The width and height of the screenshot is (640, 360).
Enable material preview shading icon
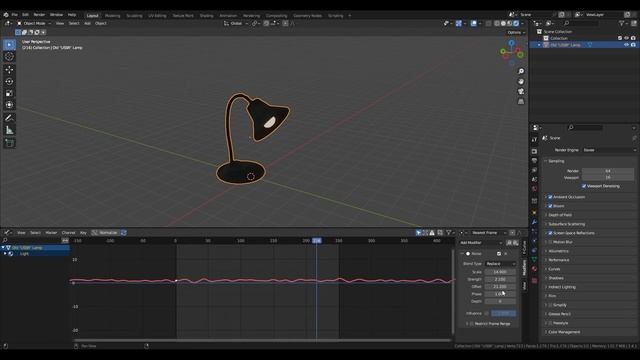click(510, 23)
